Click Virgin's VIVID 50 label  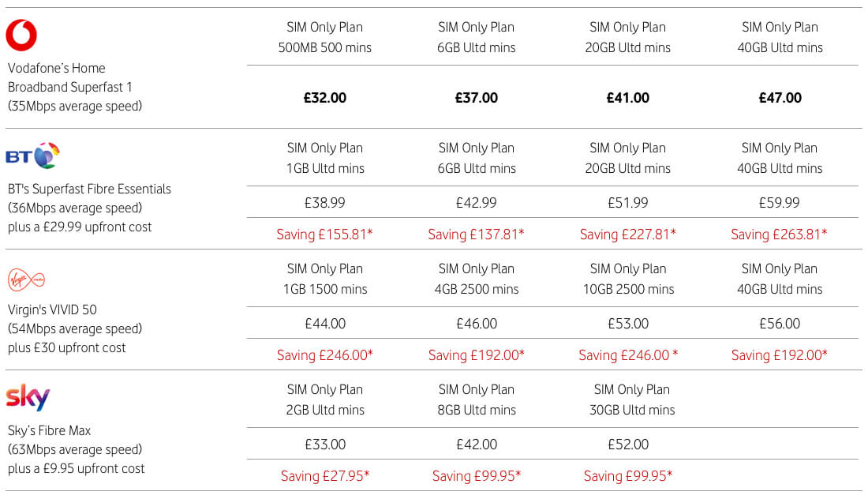(52, 310)
